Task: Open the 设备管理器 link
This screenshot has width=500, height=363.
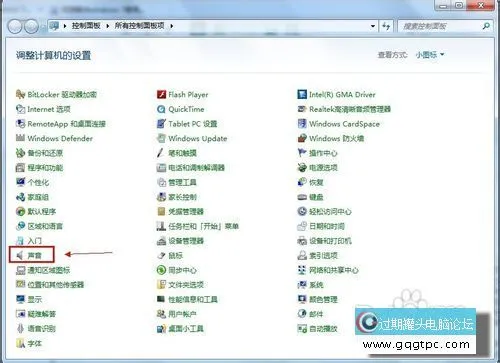Action: coord(186,241)
